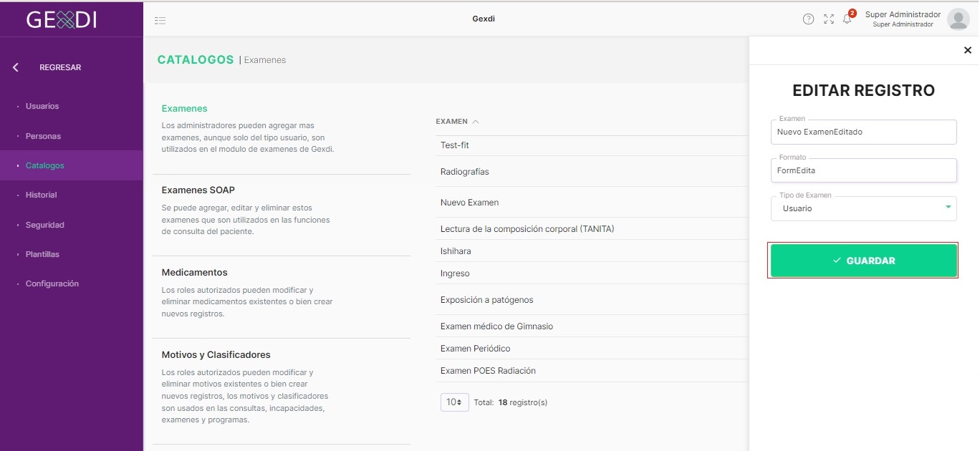
Task: Select Examen médico de Gimnasio row
Action: point(592,326)
